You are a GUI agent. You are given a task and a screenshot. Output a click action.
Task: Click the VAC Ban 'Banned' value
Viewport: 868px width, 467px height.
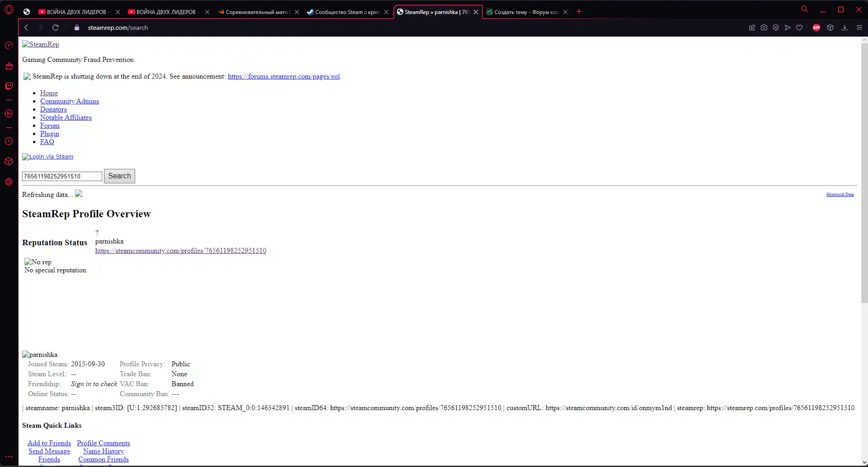coord(183,384)
